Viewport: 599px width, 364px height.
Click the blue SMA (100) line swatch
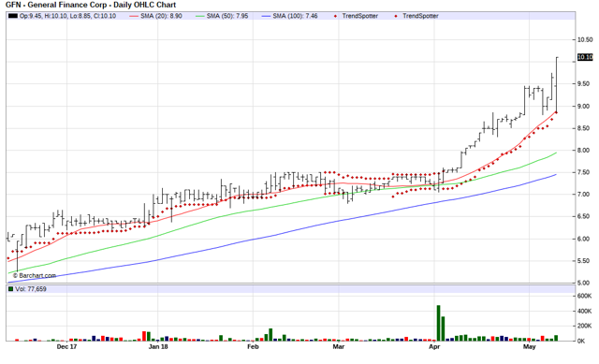pos(266,16)
